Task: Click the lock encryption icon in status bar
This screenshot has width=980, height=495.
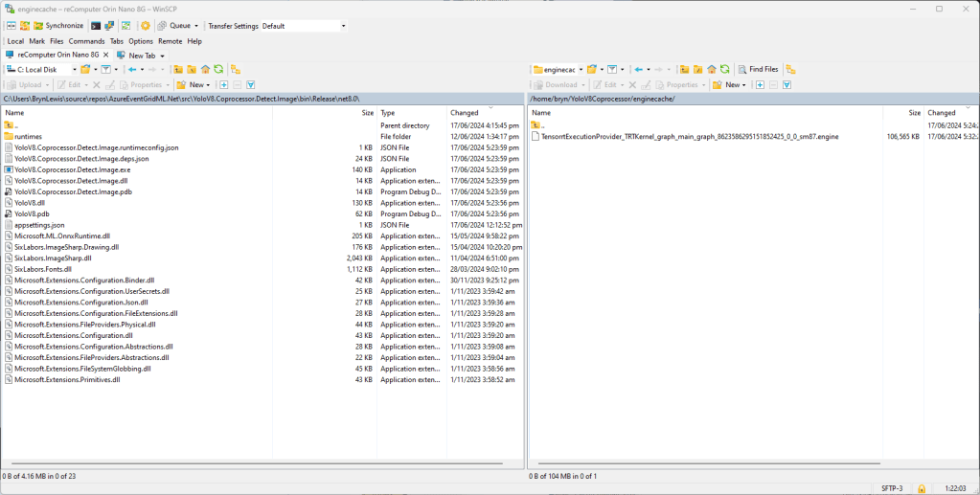Action: point(921,488)
